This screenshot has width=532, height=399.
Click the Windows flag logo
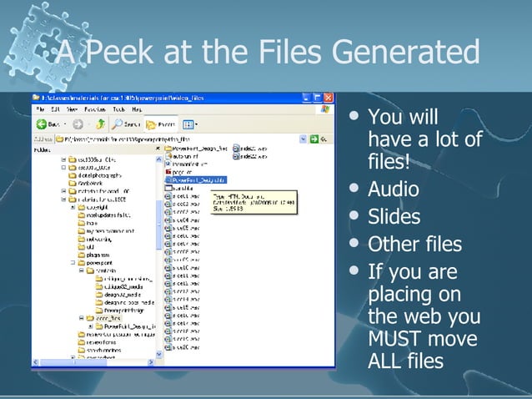tap(325, 109)
